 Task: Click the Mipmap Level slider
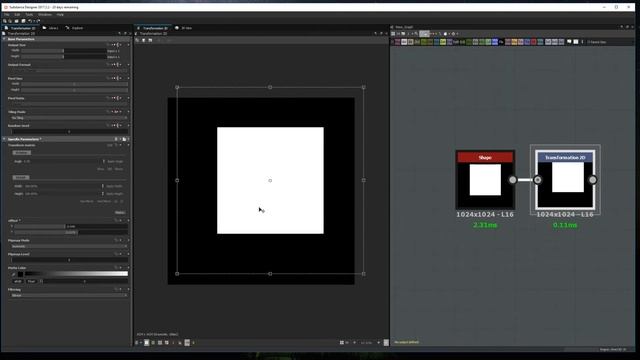[69, 260]
